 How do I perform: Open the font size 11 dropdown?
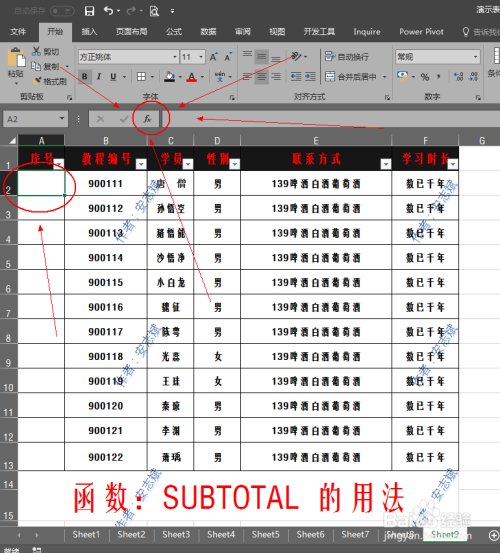click(201, 57)
